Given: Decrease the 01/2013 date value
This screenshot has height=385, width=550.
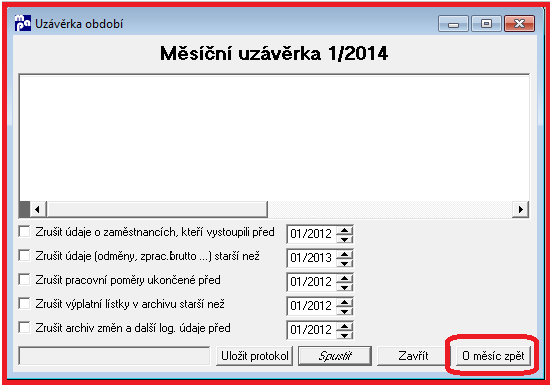Looking at the screenshot, I should click(344, 263).
